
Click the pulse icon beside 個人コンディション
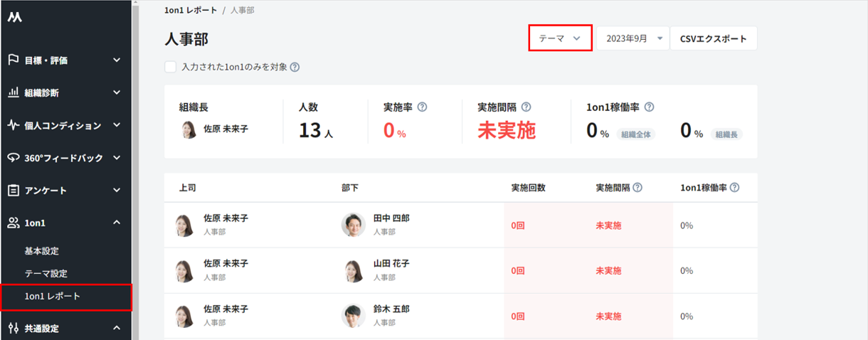(13, 126)
